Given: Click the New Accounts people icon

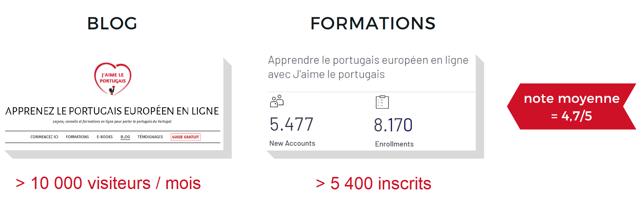Looking at the screenshot, I should point(277,101).
